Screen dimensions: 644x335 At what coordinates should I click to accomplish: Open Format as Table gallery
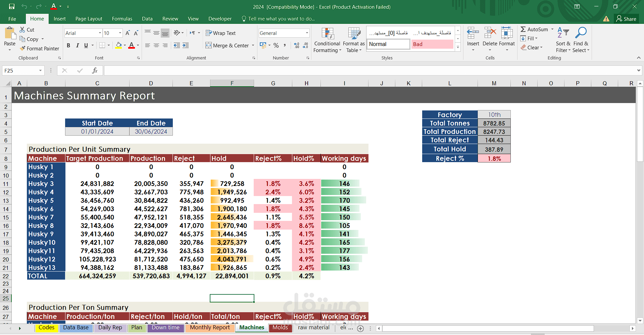pos(354,40)
